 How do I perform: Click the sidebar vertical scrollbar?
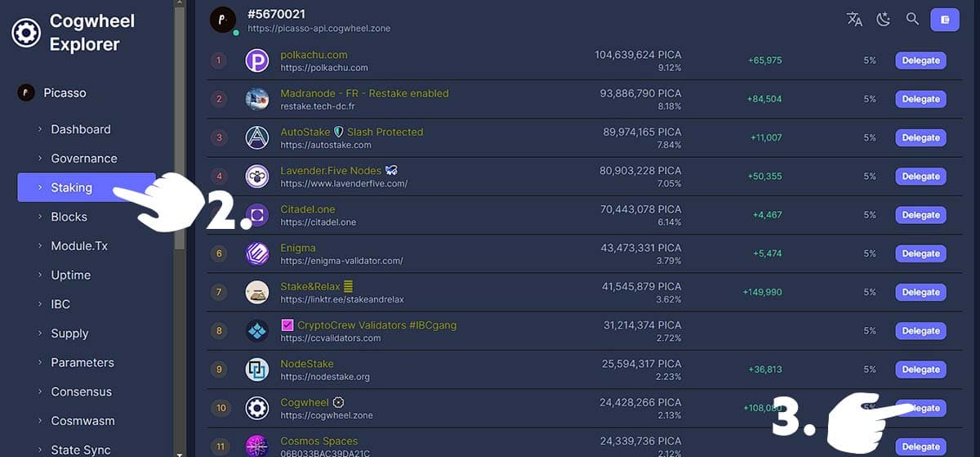coord(180,123)
